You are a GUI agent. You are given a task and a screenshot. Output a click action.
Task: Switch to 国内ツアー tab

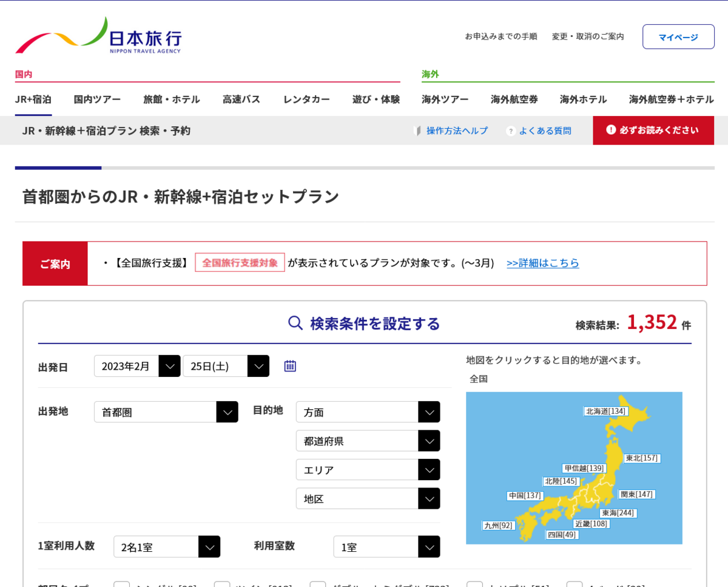97,99
